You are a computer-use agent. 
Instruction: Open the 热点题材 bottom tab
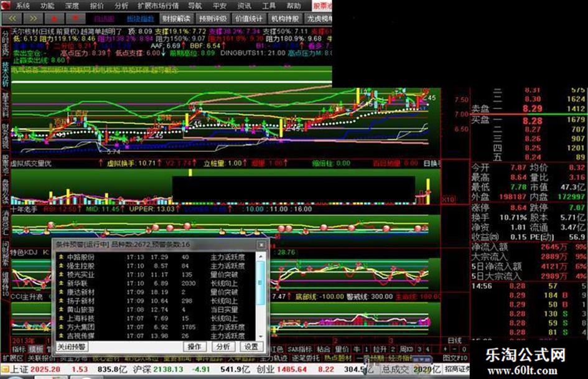click(x=338, y=358)
